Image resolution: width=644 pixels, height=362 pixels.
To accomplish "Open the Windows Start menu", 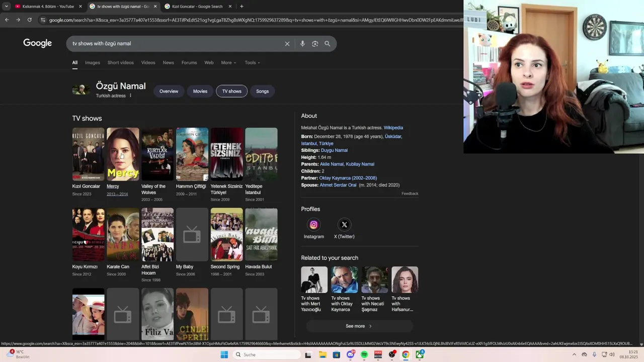I will click(x=224, y=354).
